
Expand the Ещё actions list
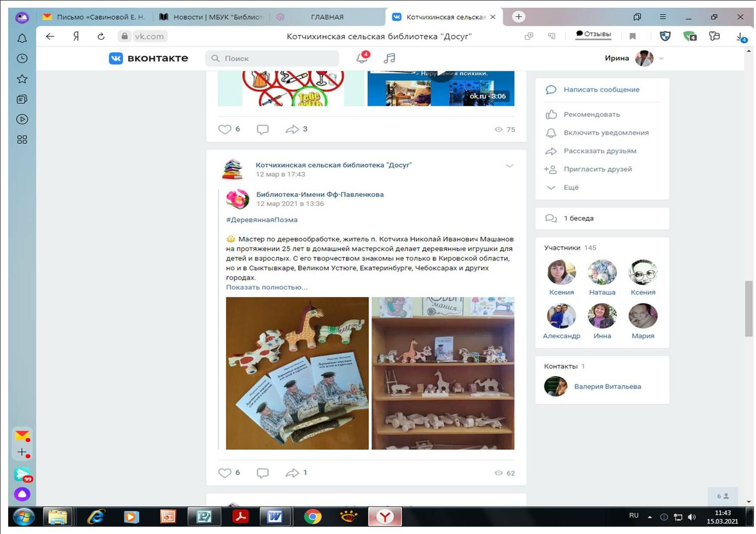pos(571,187)
